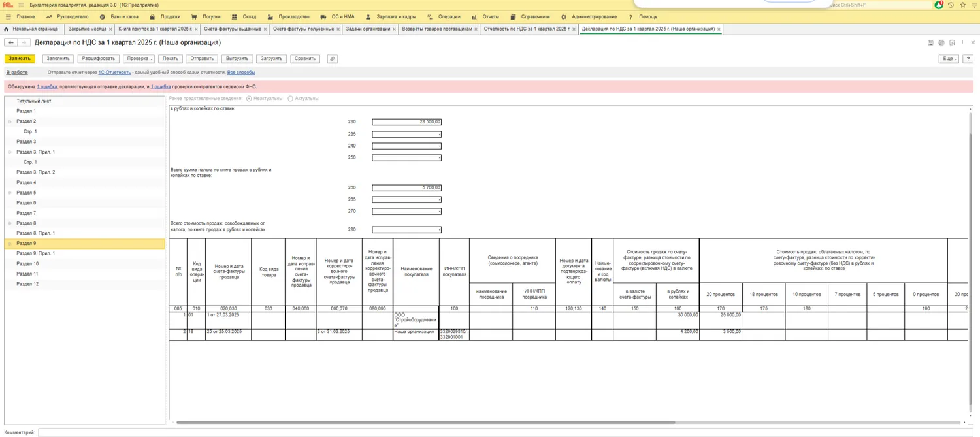The height and width of the screenshot is (437, 980).
Task: Toggle the Раздел 5 tree expander
Action: click(x=10, y=193)
